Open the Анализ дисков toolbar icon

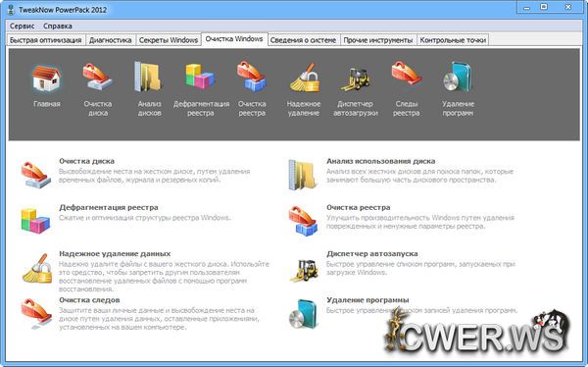pyautogui.click(x=149, y=77)
